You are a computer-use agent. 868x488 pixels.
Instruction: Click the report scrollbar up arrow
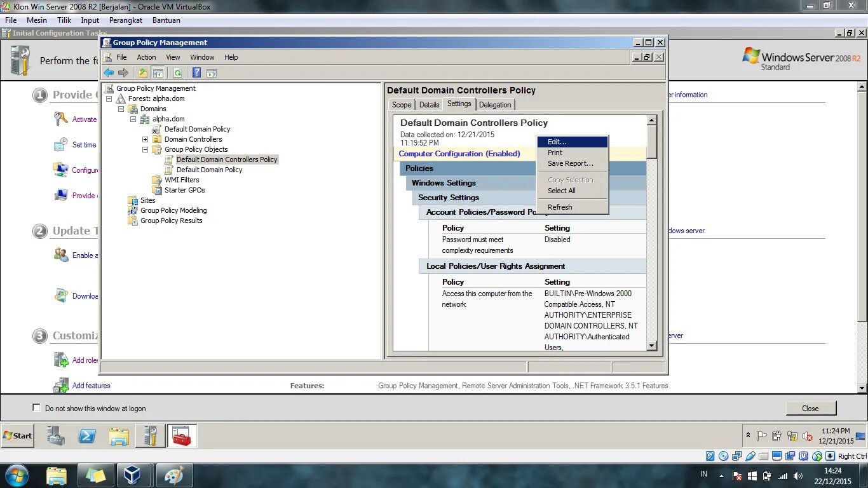tap(651, 120)
